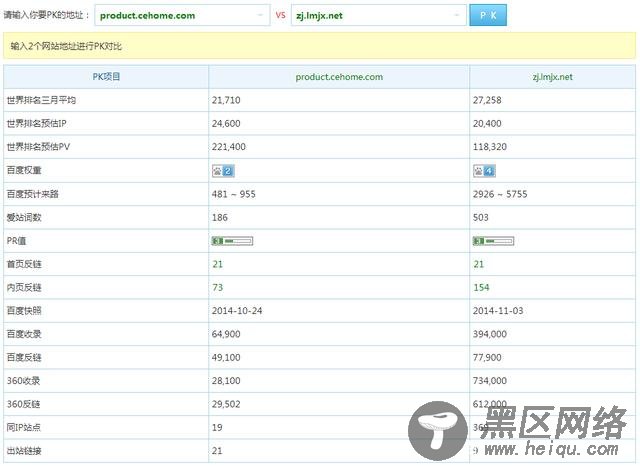
Task: Select same-IP sites value 19
Action: [x=217, y=428]
